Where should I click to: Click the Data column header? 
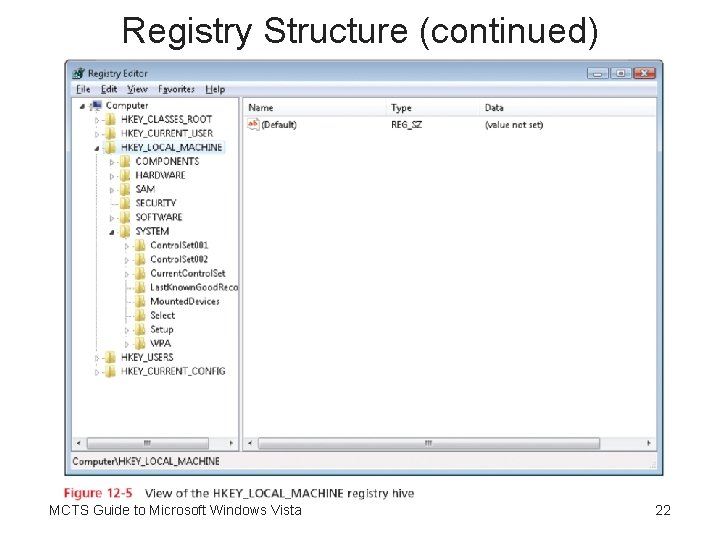tap(568, 108)
